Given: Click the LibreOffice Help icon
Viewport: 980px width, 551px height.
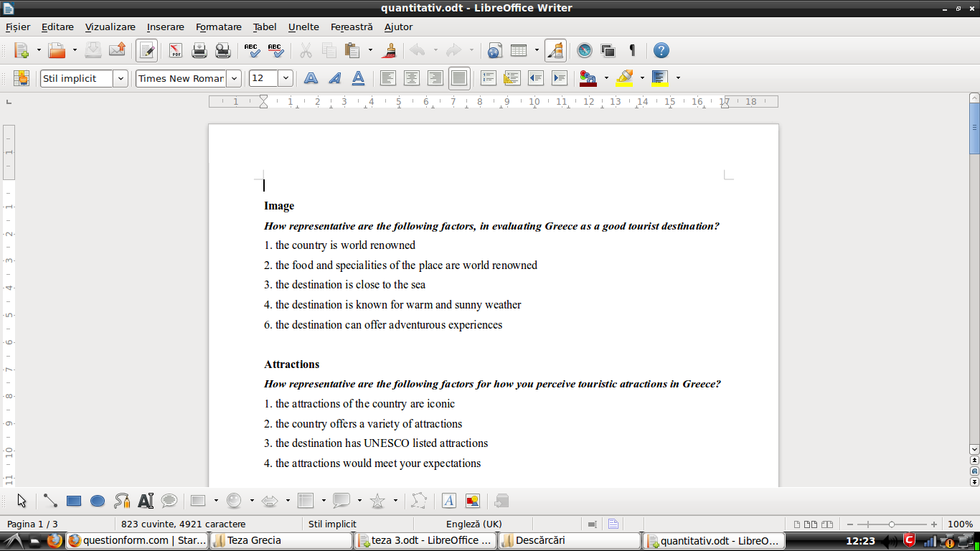Looking at the screenshot, I should (x=661, y=50).
